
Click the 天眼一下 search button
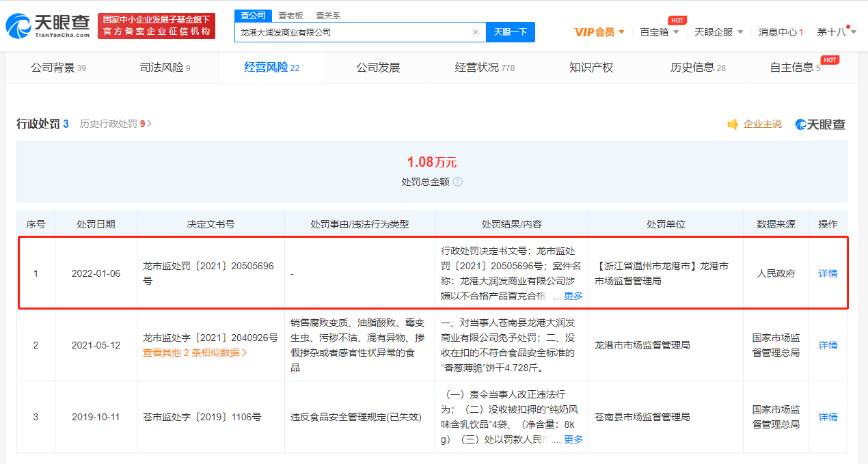[511, 32]
